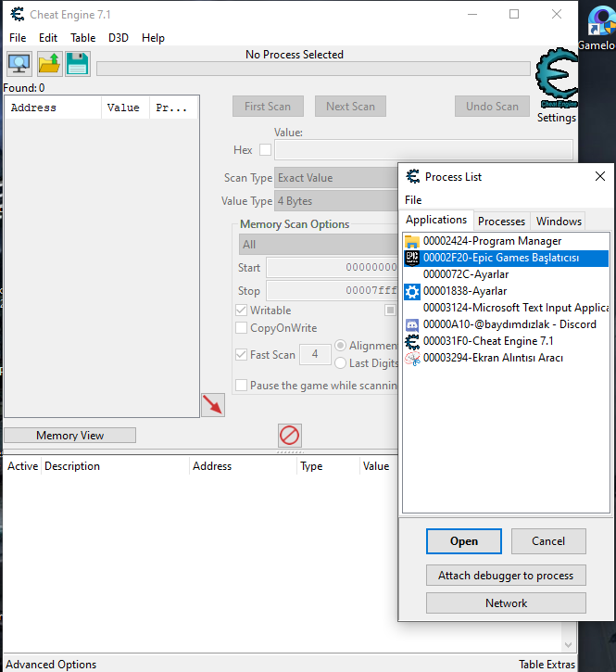Open the Value Type 4 Bytes dropdown
Viewport: 616px width, 672px height.
tap(336, 200)
